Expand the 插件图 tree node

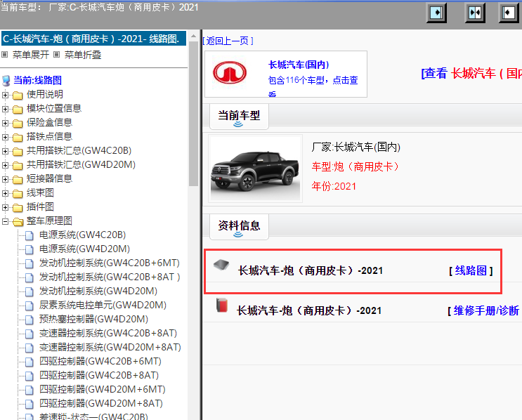click(5, 207)
